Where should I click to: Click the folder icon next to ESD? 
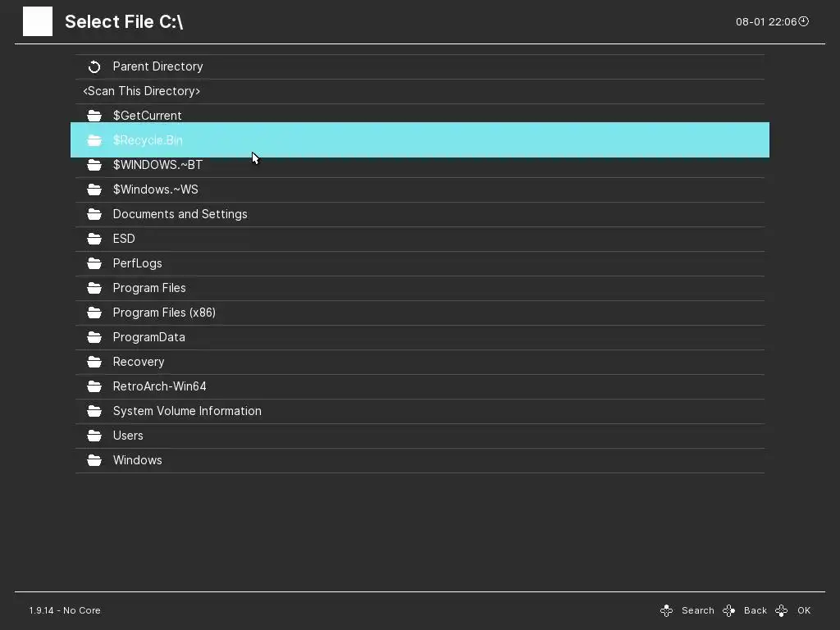click(x=94, y=239)
